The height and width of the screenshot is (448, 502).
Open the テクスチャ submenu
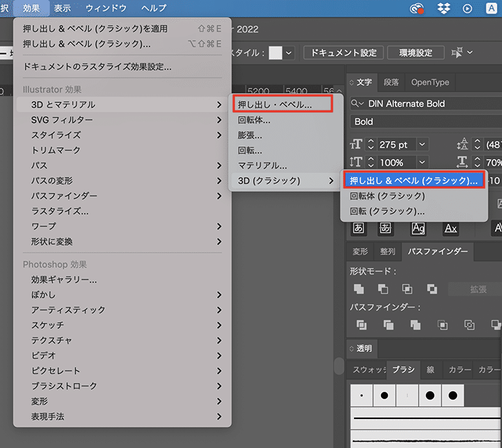pyautogui.click(x=122, y=340)
